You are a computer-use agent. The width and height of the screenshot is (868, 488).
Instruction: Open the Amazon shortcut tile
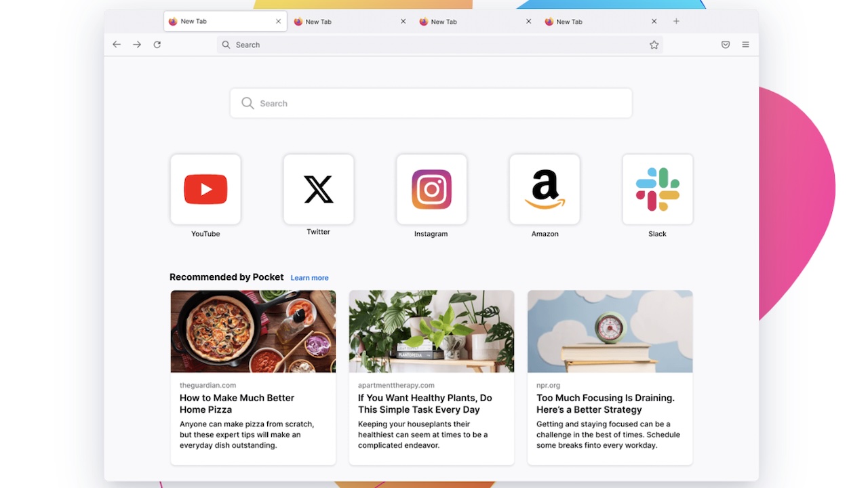click(x=545, y=189)
